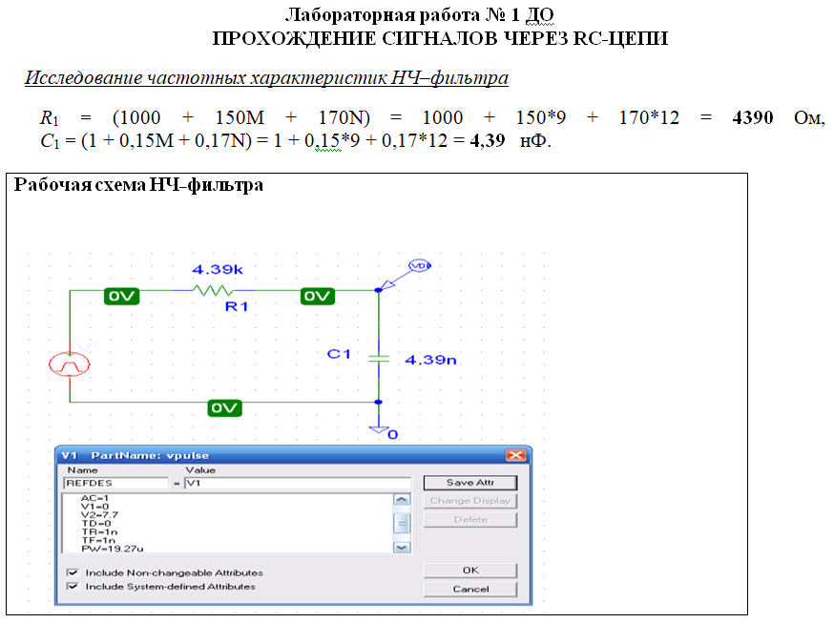Screen dimensions: 834x644
Task: Select the TR=1n attribute row
Action: (99, 531)
